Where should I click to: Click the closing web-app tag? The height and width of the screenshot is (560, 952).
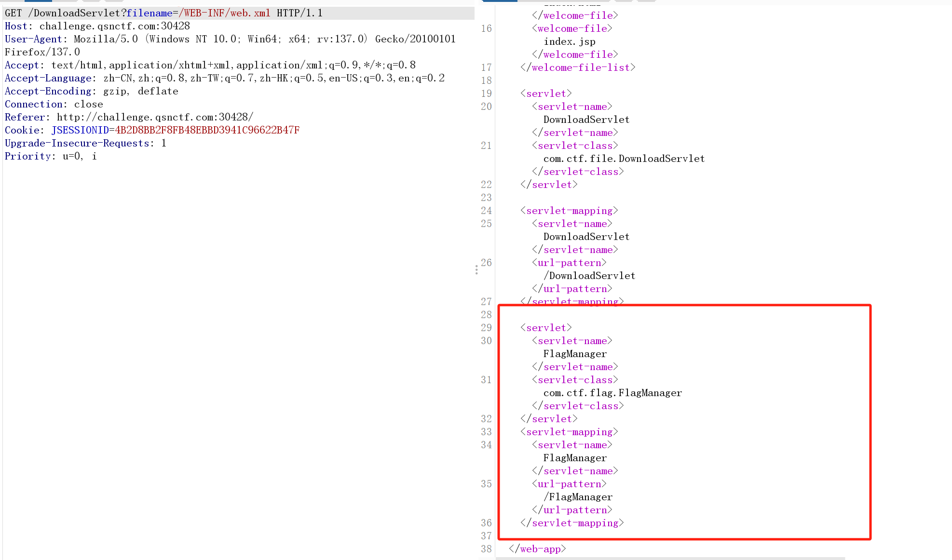click(537, 549)
